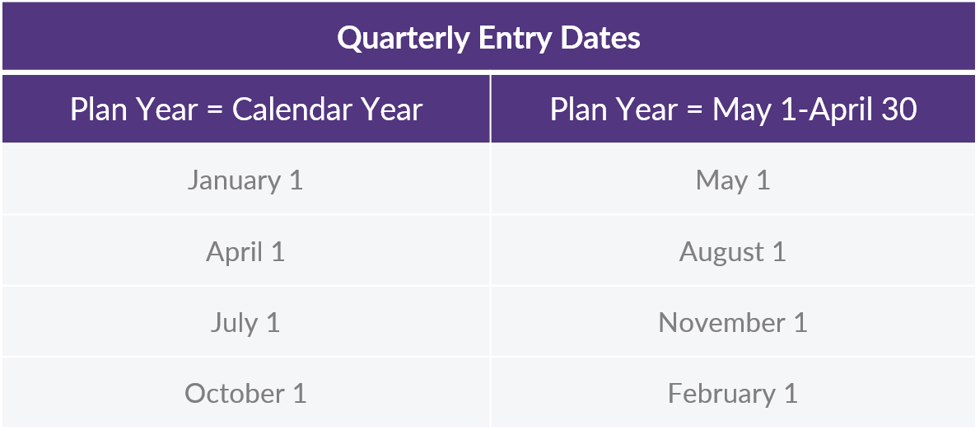Click the May 1 table cell

pos(733,180)
